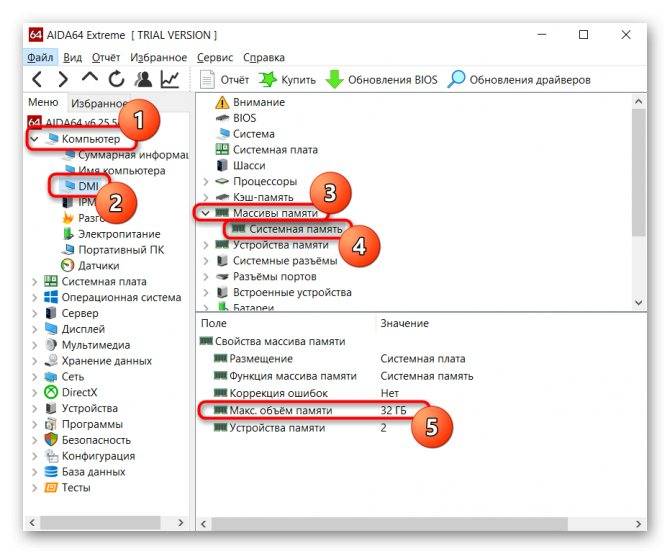Click the Тесты benchmark icon

coord(51,488)
